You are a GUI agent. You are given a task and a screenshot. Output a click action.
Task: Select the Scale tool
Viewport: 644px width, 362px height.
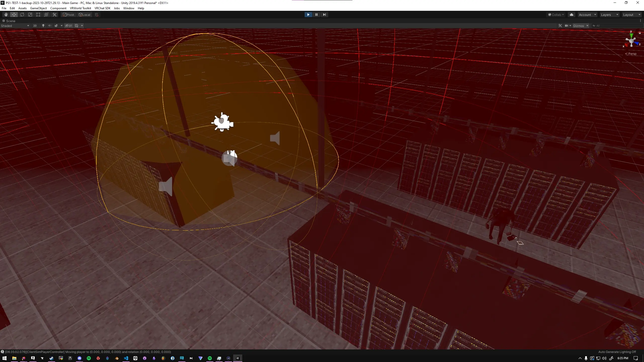coord(30,15)
